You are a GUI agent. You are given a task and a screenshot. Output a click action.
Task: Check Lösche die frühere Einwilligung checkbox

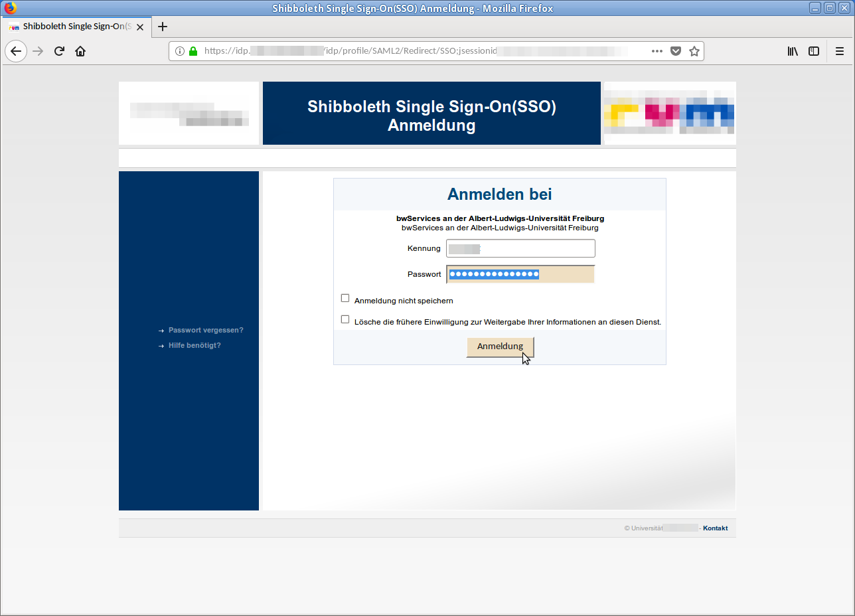[x=345, y=319]
